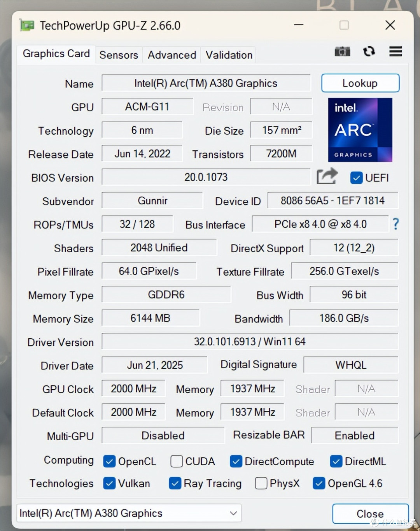Click the Computing label text

click(69, 460)
